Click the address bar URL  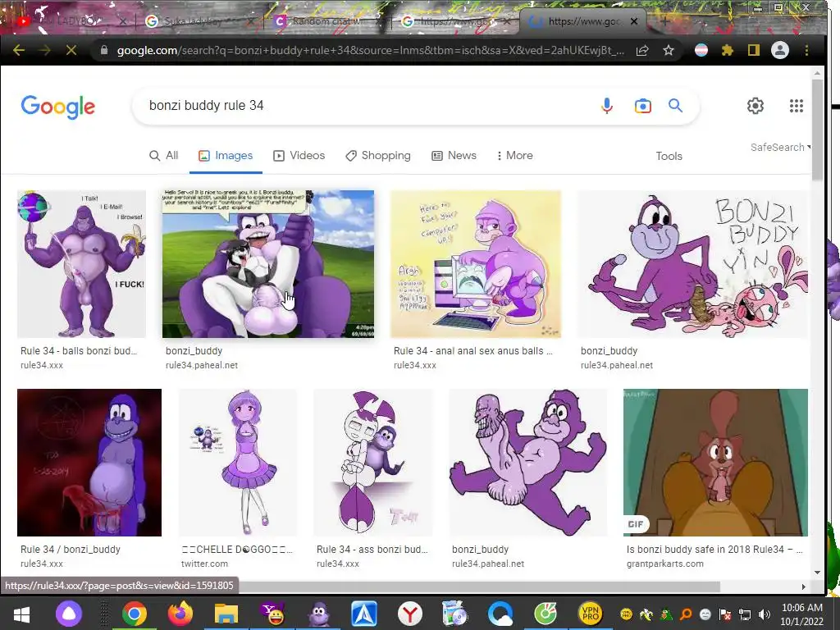[x=370, y=50]
